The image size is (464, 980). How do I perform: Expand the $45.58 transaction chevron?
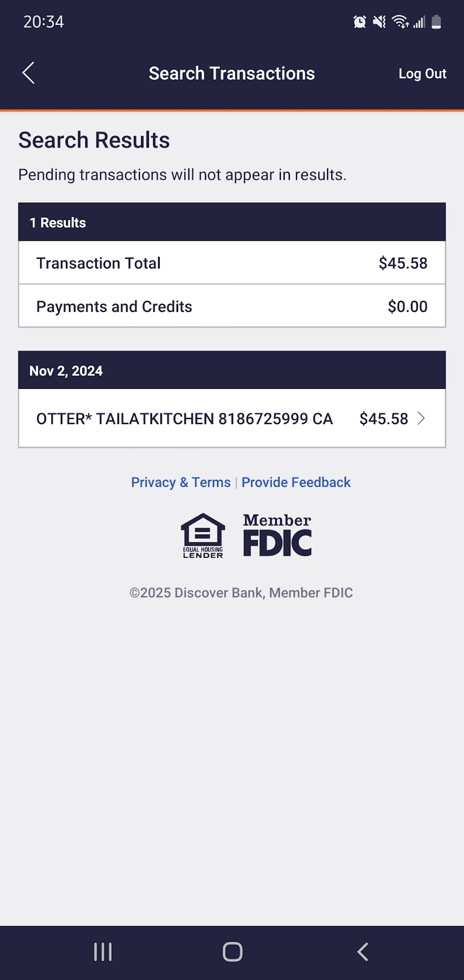point(421,419)
